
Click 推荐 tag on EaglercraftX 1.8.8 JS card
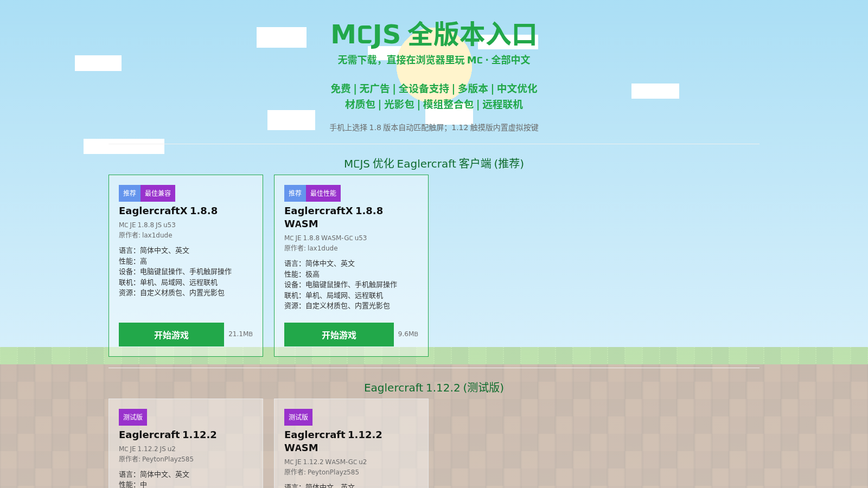(130, 193)
